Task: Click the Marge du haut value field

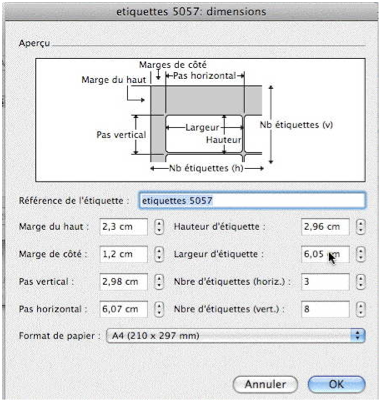Action: pyautogui.click(x=124, y=227)
